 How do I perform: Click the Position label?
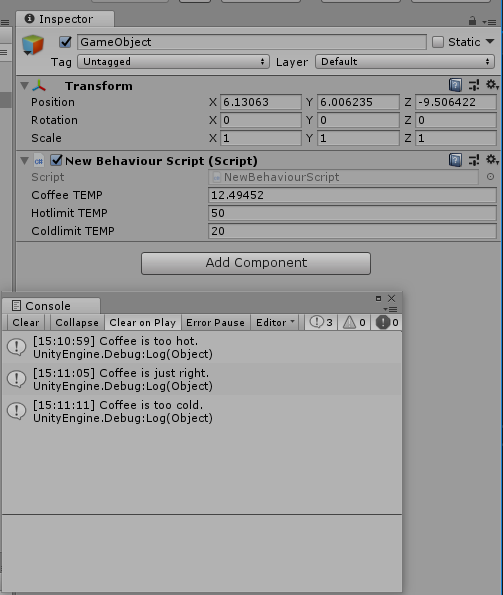click(53, 102)
